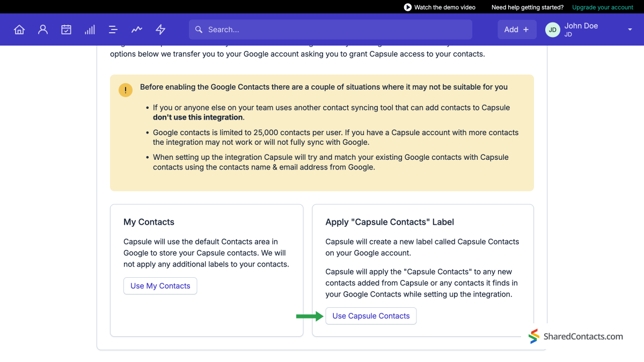Click the play icon beside demo video
This screenshot has width=644, height=362.
[408, 7]
